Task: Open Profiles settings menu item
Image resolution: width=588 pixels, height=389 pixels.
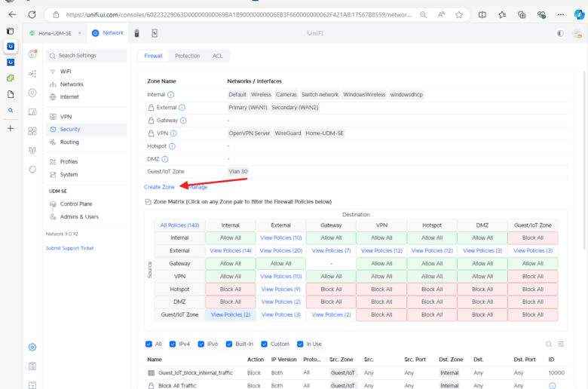Action: 87,161
